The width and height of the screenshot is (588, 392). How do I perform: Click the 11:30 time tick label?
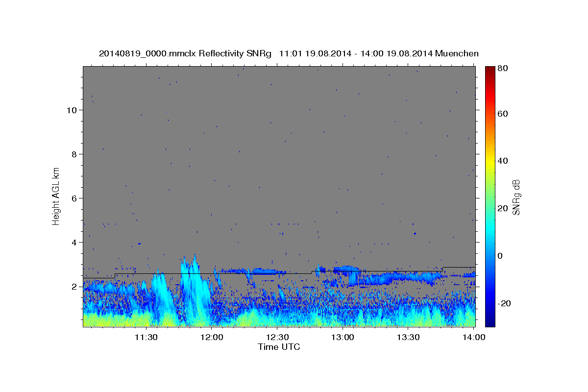146,337
